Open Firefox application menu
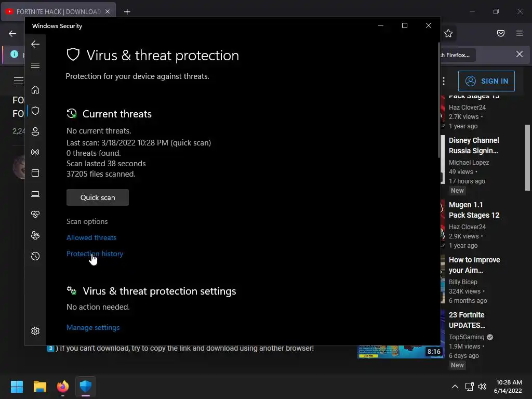 (x=520, y=33)
